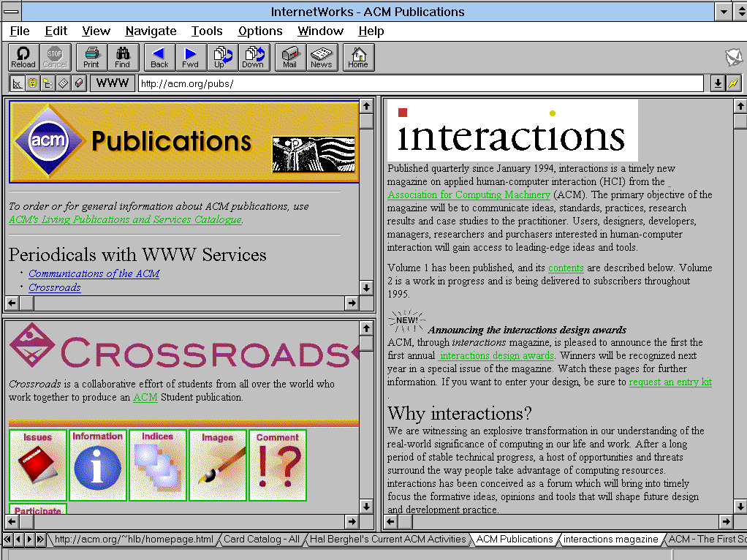Screen dimensions: 747x560
Task: Open the Crossroads Comment icon
Action: [x=278, y=465]
